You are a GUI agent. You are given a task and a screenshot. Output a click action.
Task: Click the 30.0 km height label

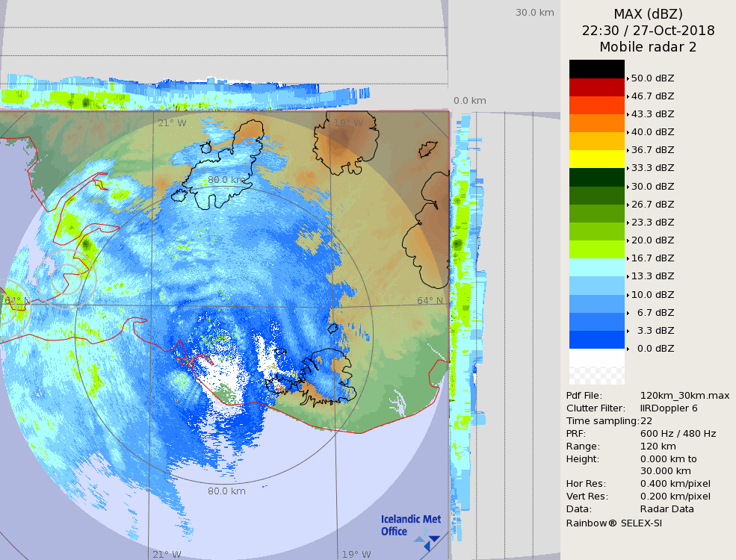click(x=534, y=12)
